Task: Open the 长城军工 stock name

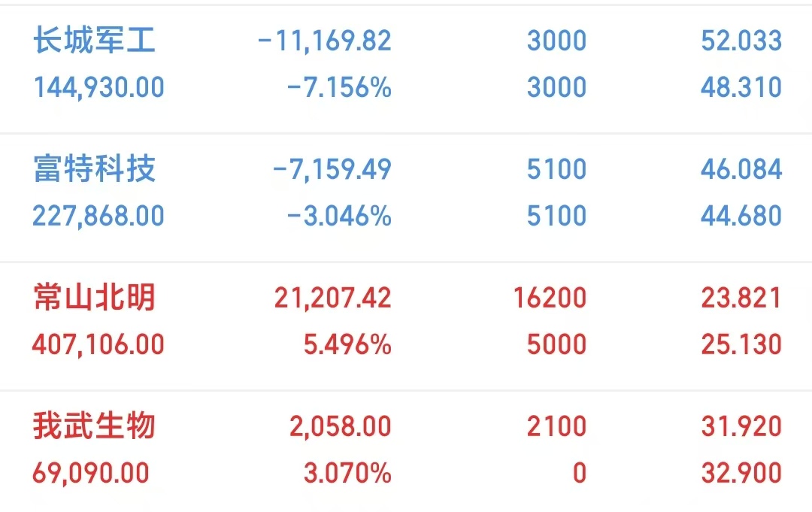Action: (x=94, y=40)
